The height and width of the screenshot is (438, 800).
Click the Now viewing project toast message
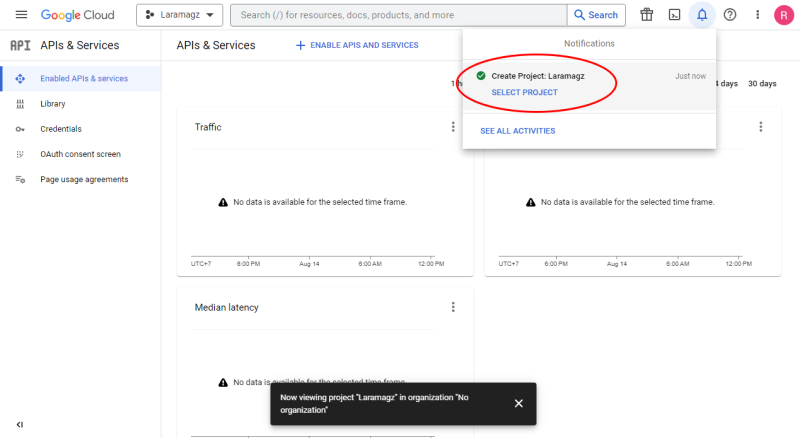[374, 403]
